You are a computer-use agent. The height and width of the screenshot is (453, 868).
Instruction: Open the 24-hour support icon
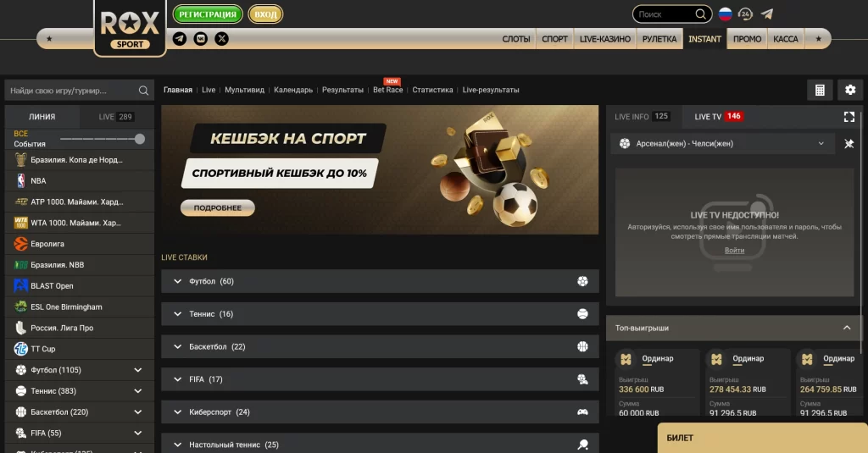point(746,14)
